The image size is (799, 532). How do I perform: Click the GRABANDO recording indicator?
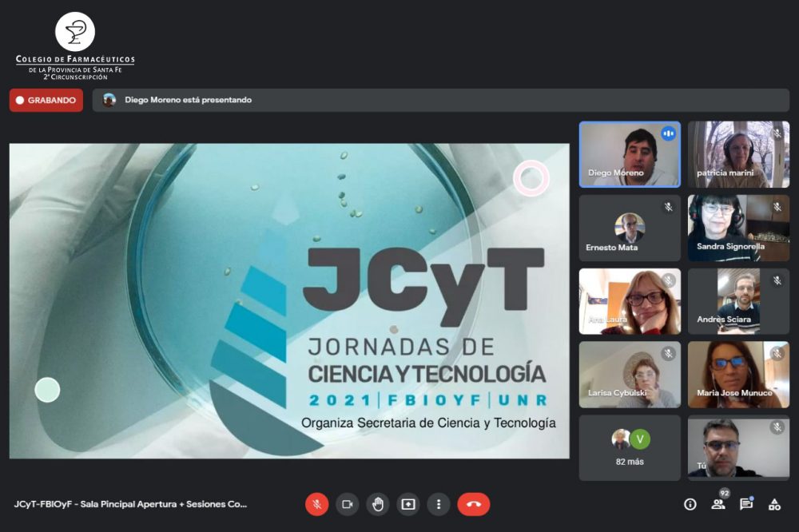coord(46,101)
